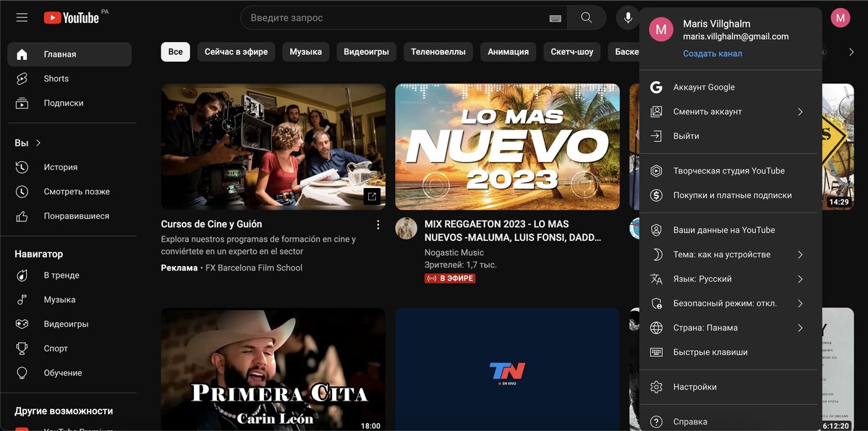Click the В ЭФИРЕ live badge
Screen dimensions: 868x431
tap(450, 278)
